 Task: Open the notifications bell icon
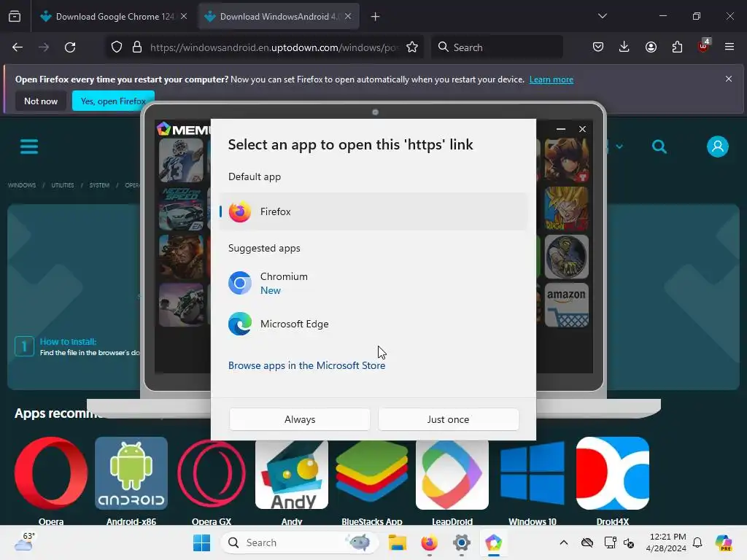pos(697,542)
